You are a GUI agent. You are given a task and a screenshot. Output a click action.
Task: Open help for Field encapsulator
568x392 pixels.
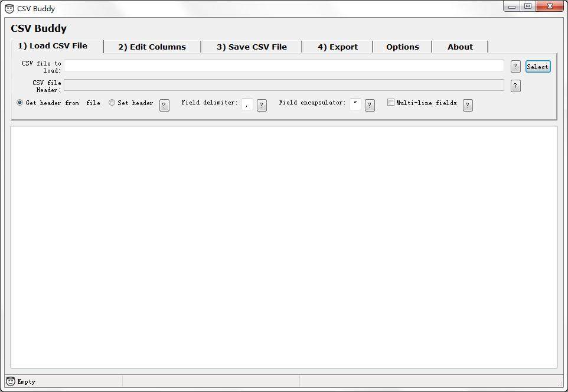pos(369,105)
